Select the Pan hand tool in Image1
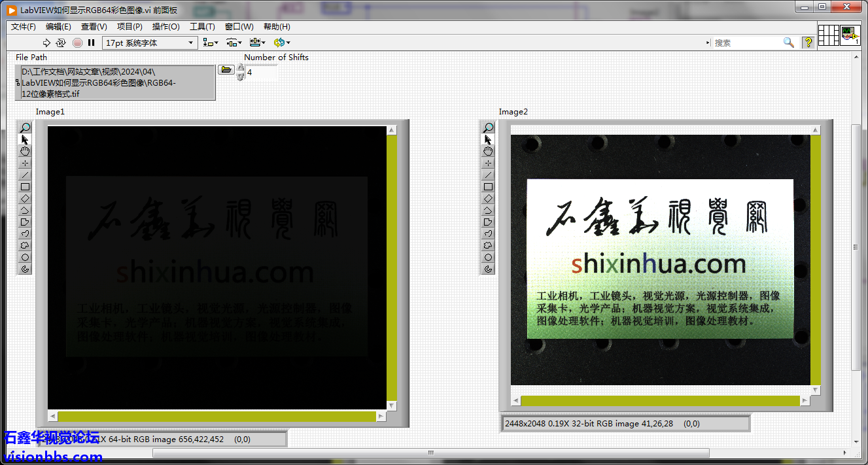The image size is (868, 465). (x=26, y=151)
